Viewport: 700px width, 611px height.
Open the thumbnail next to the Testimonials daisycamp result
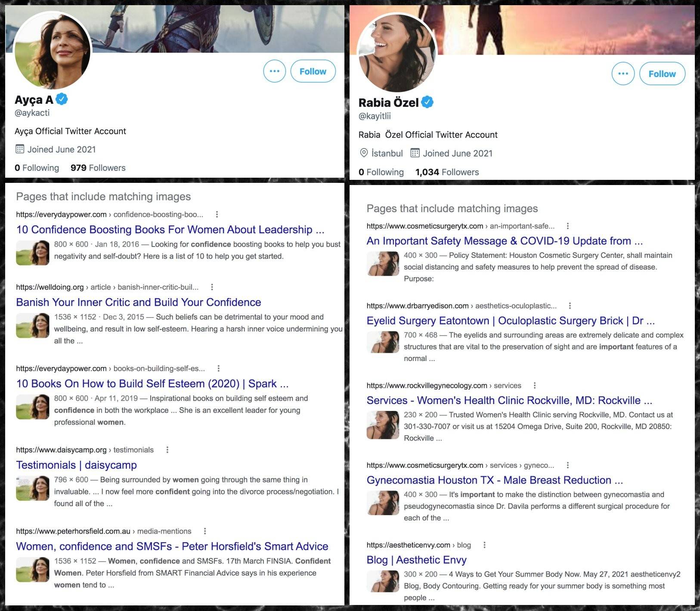click(33, 488)
